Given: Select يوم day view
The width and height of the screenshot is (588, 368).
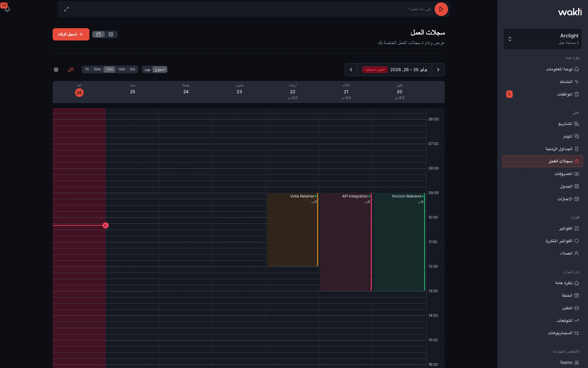Looking at the screenshot, I should [x=147, y=69].
